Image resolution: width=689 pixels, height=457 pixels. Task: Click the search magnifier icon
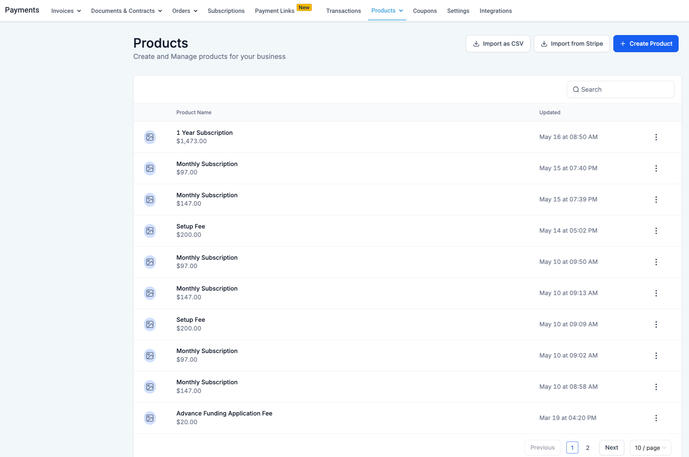point(576,90)
